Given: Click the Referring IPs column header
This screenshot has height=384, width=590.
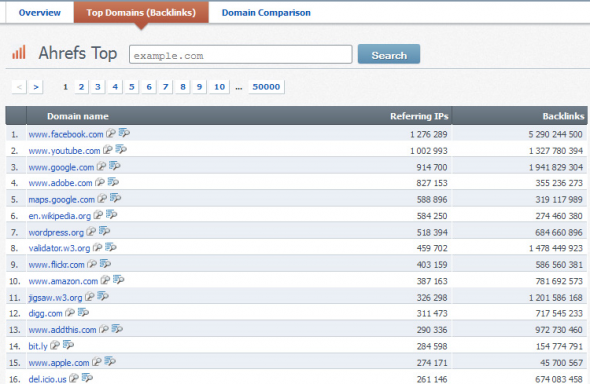Looking at the screenshot, I should click(x=419, y=116).
